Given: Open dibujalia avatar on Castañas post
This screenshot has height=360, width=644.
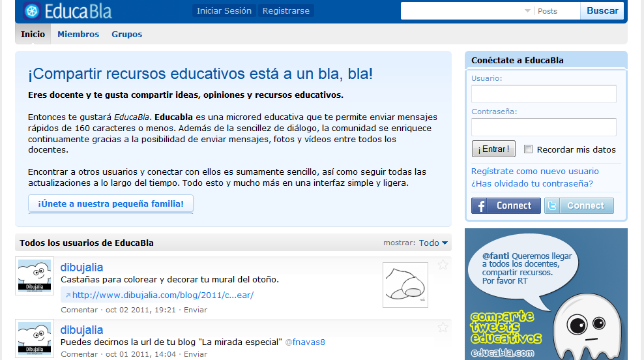Looking at the screenshot, I should pos(35,276).
